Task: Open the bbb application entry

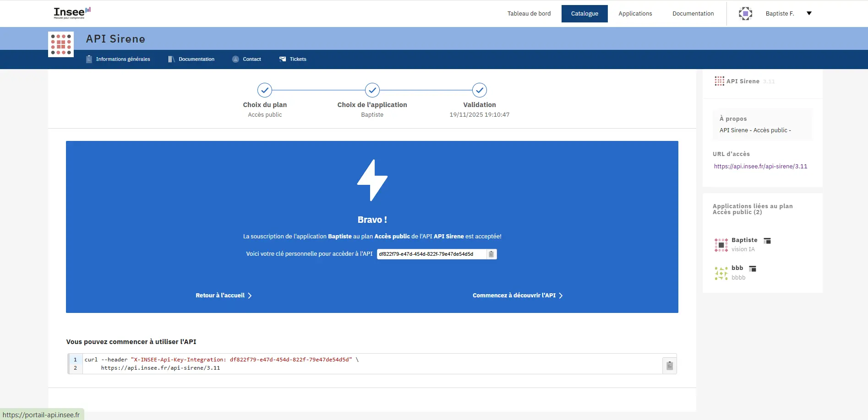Action: [737, 268]
